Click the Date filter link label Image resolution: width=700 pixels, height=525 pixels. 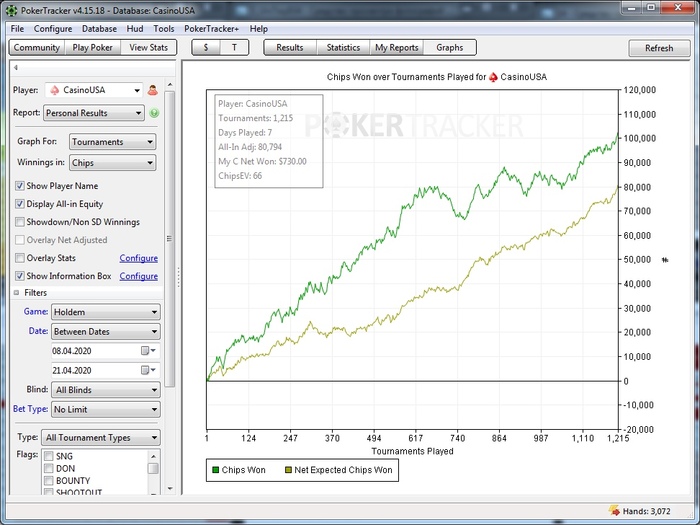pos(38,331)
